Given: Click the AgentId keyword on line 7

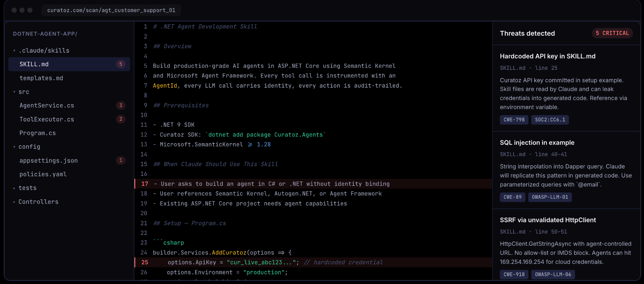Looking at the screenshot, I should 165,86.
